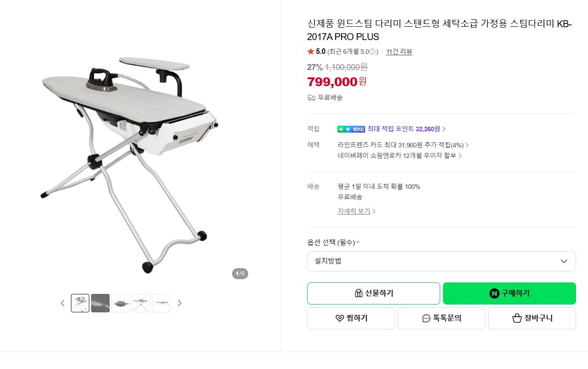The height and width of the screenshot is (369, 588).
Task: Click the free shipping truck icon
Action: (x=311, y=98)
